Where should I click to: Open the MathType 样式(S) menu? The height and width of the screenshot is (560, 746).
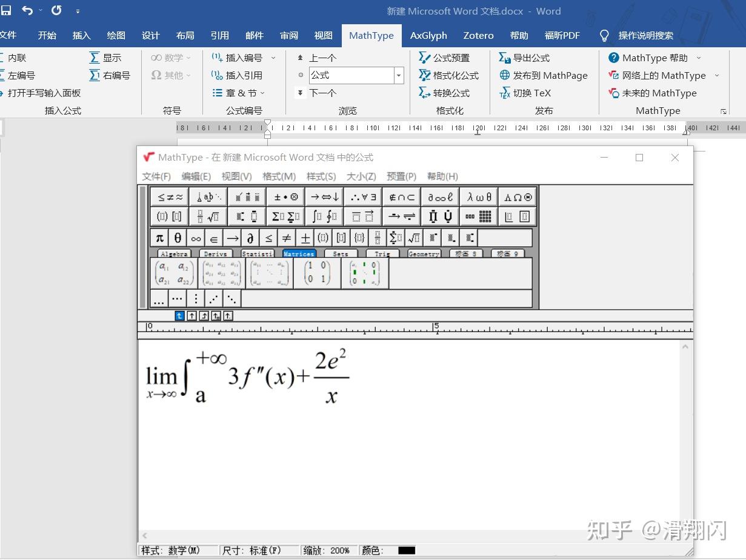(321, 176)
